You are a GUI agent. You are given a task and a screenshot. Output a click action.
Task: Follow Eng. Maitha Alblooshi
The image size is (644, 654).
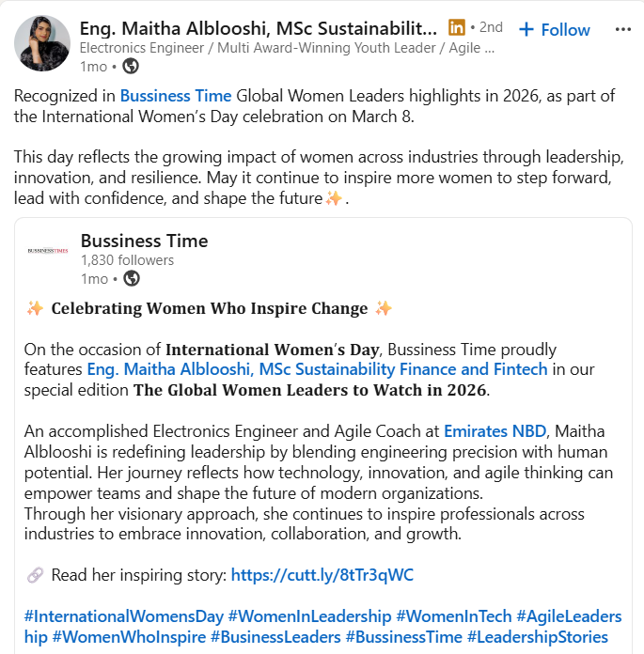click(x=555, y=29)
